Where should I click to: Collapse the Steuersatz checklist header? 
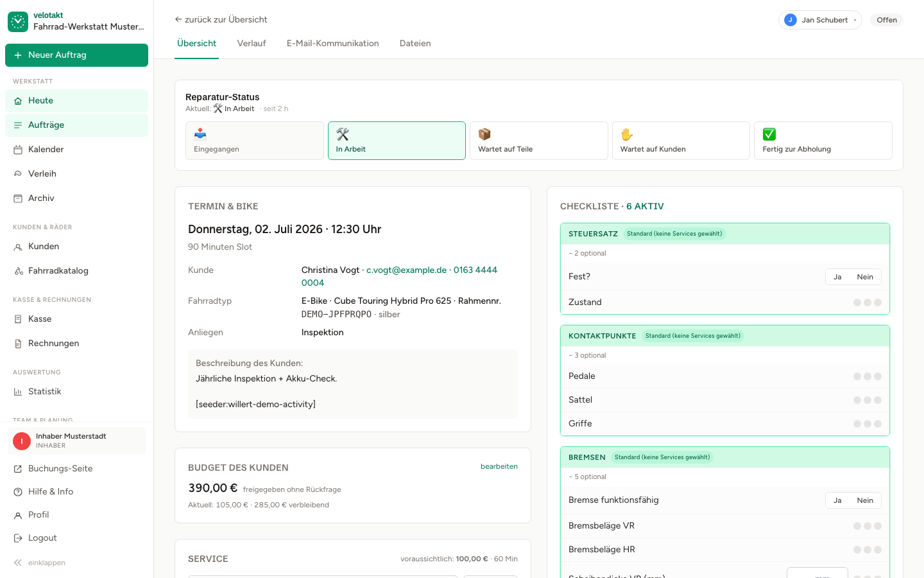coord(725,234)
